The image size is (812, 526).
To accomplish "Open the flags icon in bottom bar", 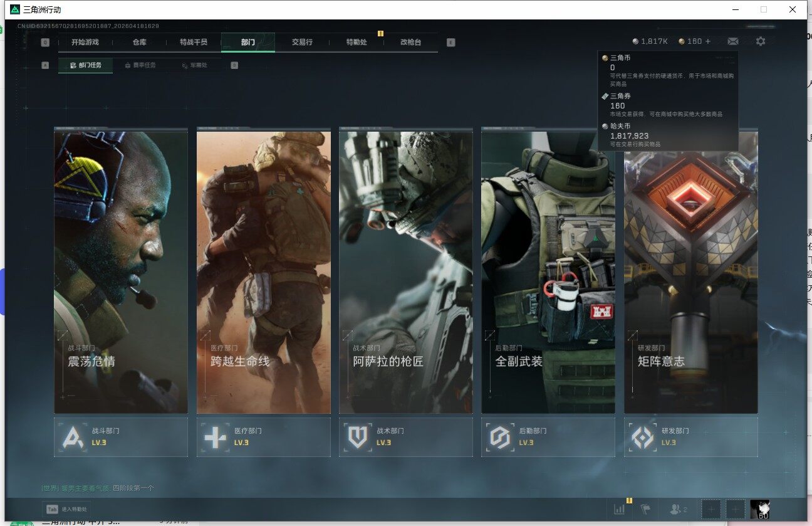I will [x=645, y=510].
